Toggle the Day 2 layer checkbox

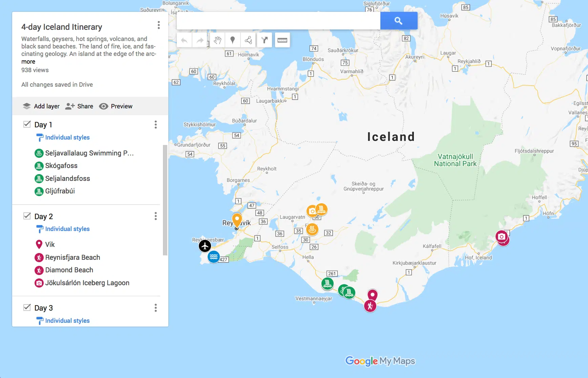tap(27, 216)
